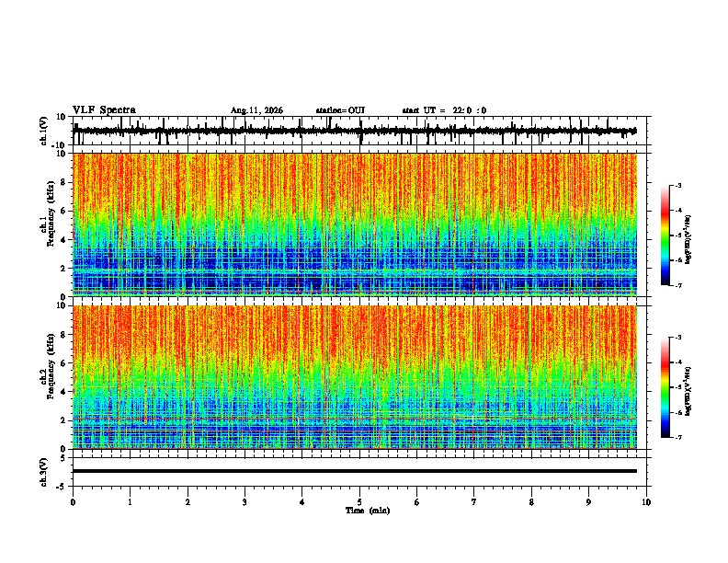Click time axis tick label '6'
This screenshot has width=728, height=563.
pos(417,502)
